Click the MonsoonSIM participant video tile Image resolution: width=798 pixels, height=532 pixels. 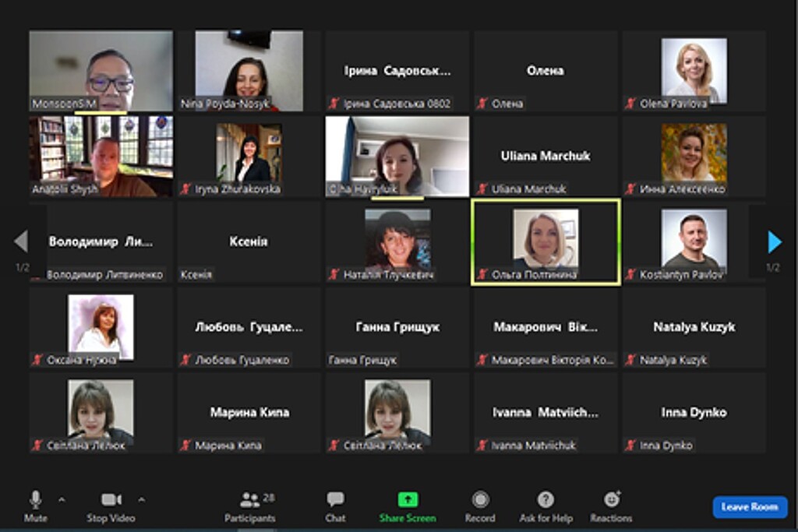pos(101,71)
